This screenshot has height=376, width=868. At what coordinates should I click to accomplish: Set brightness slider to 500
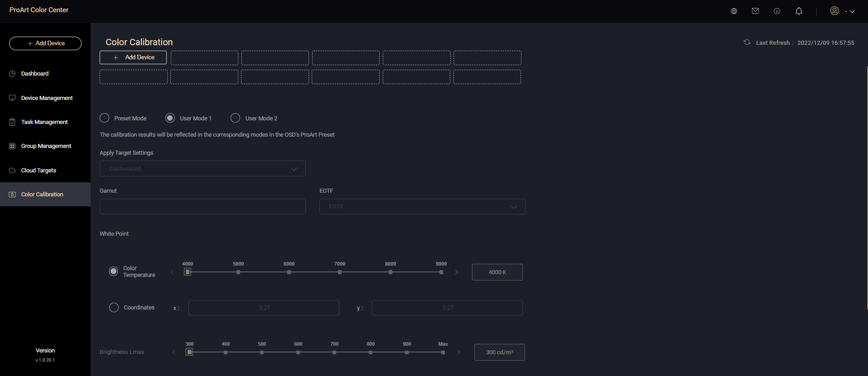tap(262, 352)
